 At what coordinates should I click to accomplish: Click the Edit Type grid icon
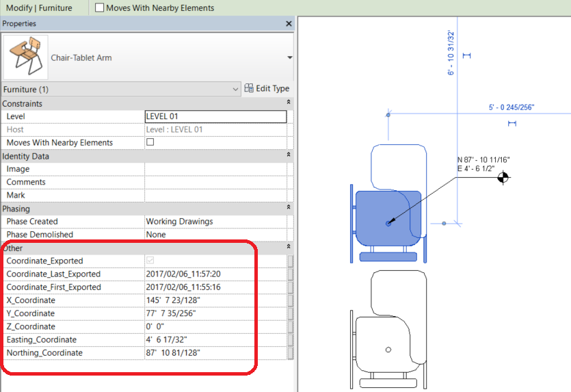point(249,88)
